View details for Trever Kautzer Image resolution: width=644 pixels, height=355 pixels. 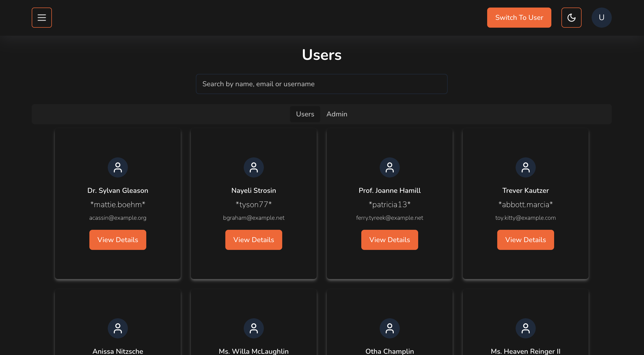[525, 240]
